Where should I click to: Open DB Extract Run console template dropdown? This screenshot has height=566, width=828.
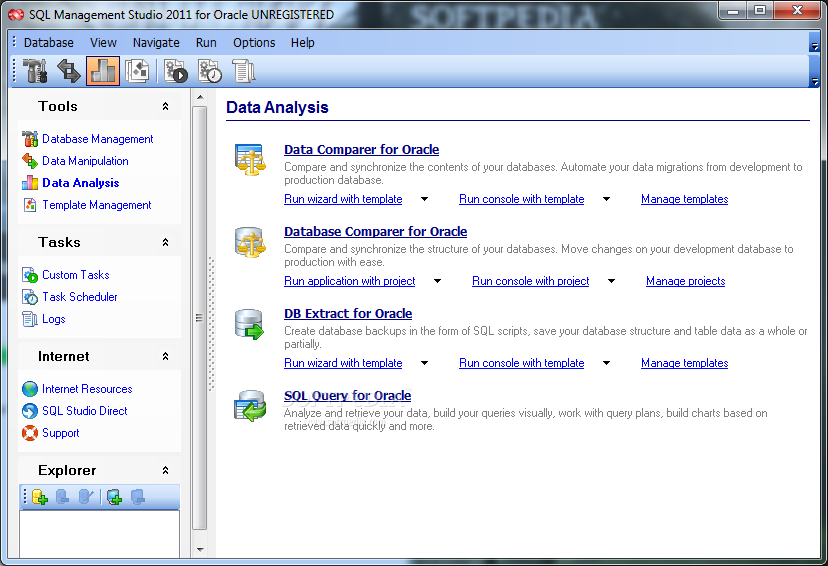606,363
